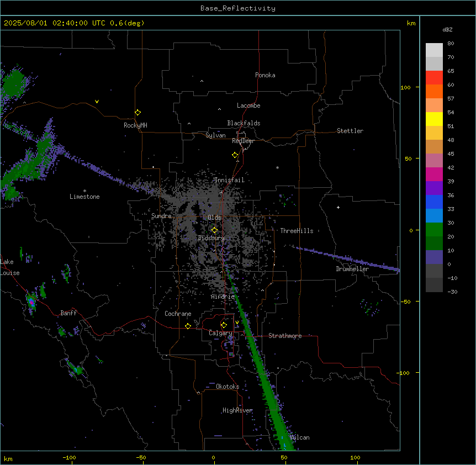Screen dimensions: 476x465
Task: Select the RedDeer city label
Action: pos(243,141)
